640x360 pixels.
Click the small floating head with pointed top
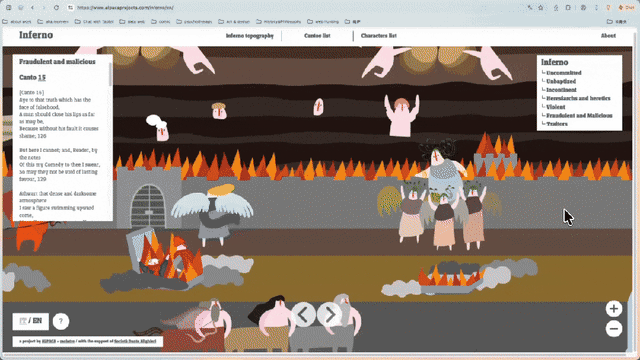(x=318, y=107)
